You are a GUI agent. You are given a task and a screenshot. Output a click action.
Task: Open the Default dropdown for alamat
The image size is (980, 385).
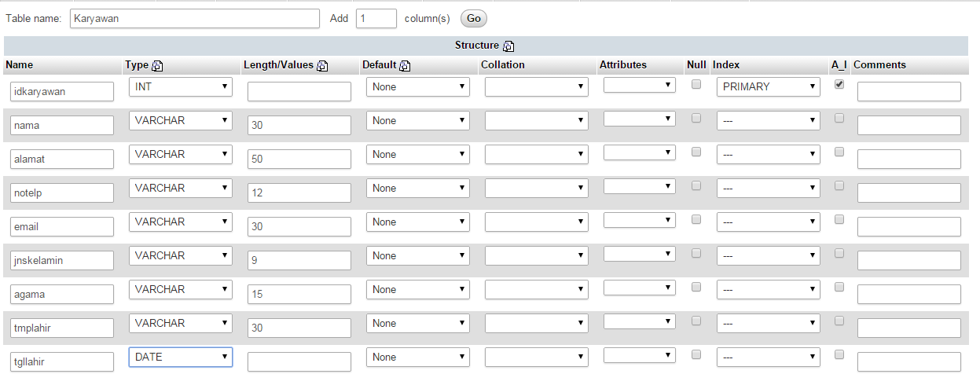(418, 154)
